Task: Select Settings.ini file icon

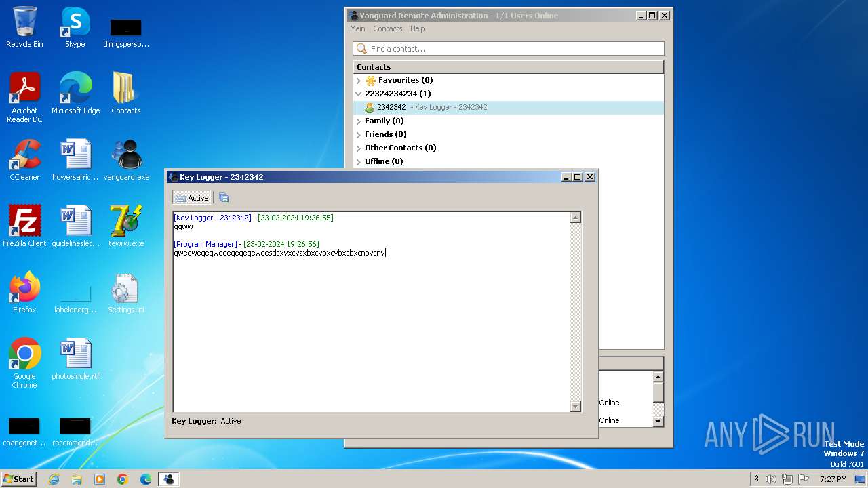Action: coord(126,293)
